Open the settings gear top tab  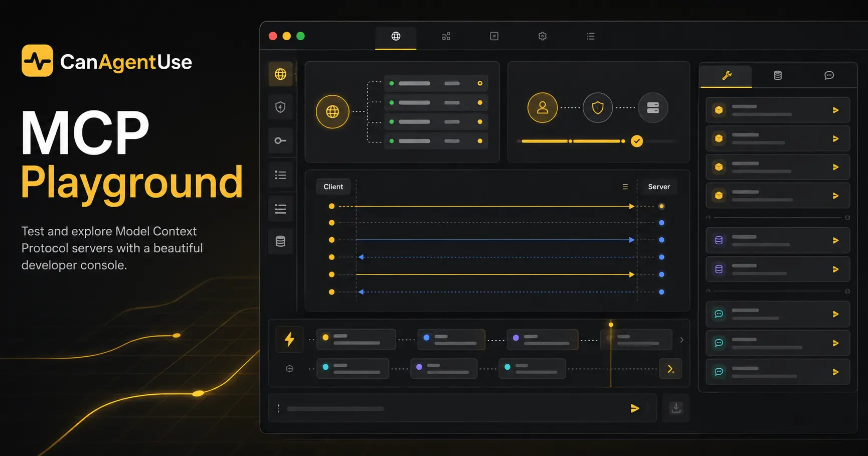[x=542, y=36]
